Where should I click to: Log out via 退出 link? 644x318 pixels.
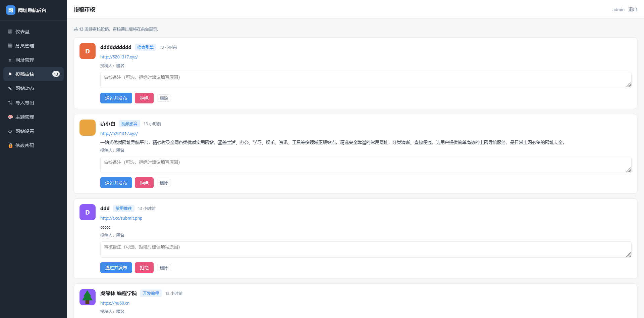click(x=633, y=10)
